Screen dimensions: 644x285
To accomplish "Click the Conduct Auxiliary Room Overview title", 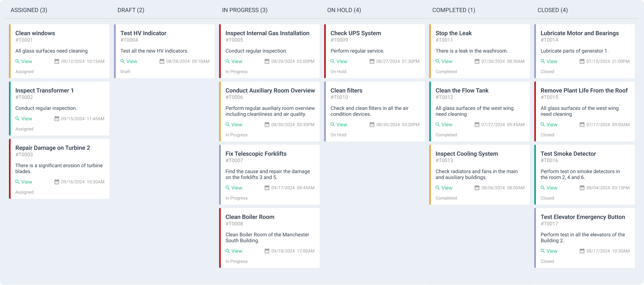I will 270,91.
